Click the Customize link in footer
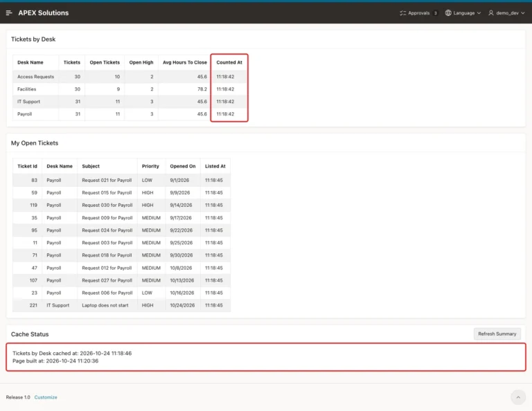The image size is (532, 411). point(46,397)
